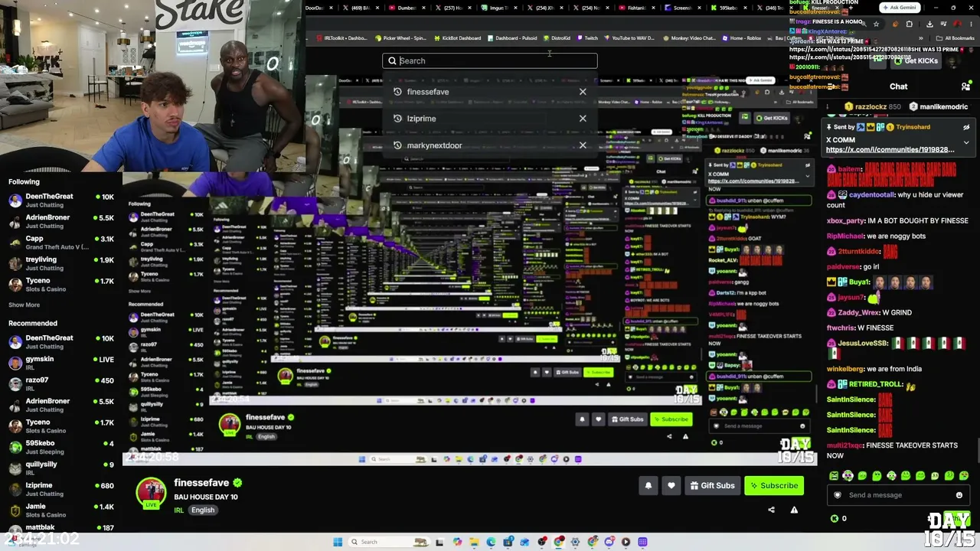Enable notifications with the bell icon

pos(648,485)
